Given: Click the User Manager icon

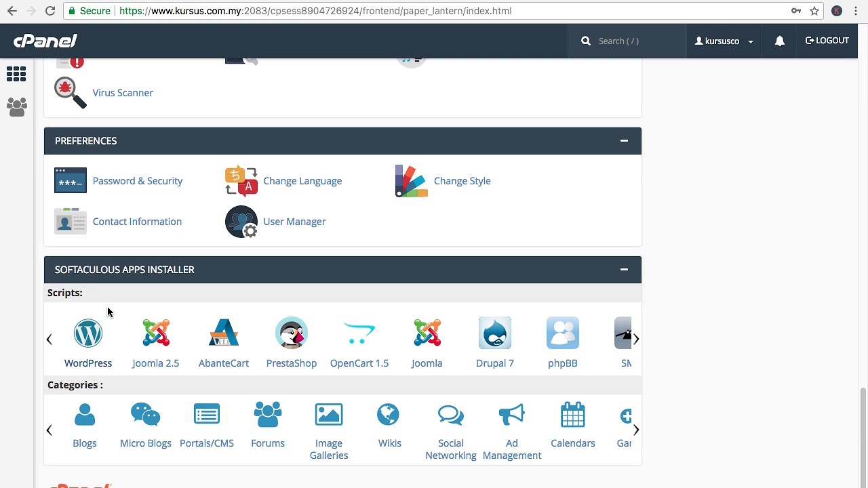Looking at the screenshot, I should pyautogui.click(x=241, y=222).
